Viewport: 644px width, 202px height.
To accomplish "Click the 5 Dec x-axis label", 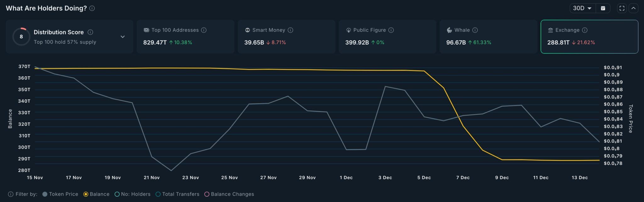I will click(x=424, y=178).
